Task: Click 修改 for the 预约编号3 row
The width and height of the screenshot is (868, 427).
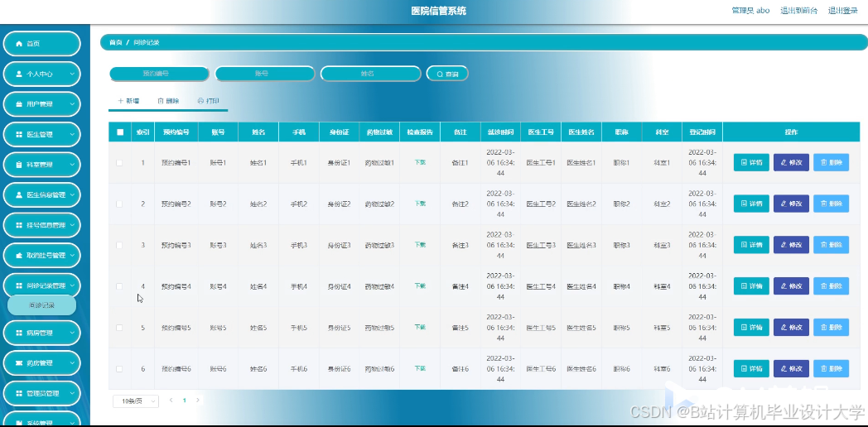Action: point(791,245)
